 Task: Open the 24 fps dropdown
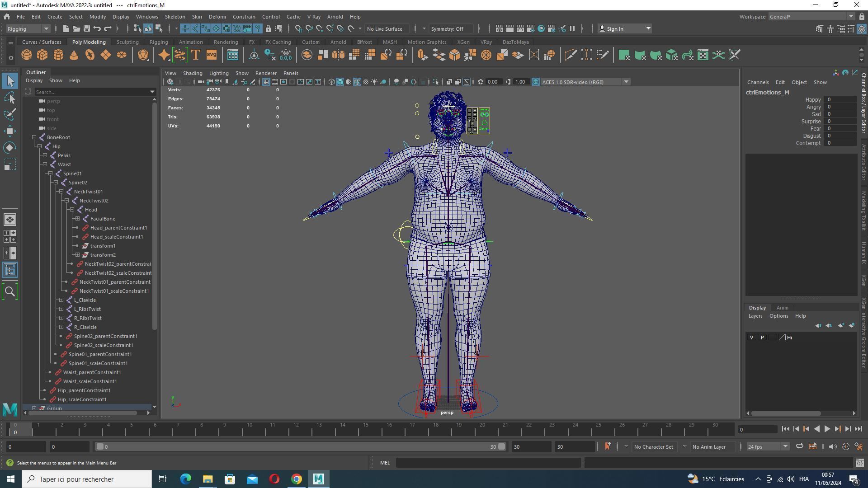pos(767,446)
